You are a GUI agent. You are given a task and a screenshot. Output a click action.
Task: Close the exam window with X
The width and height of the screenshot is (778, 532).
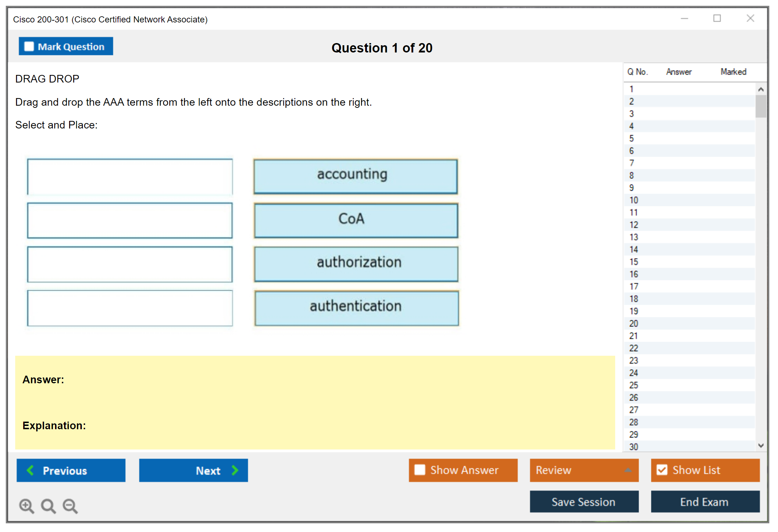[750, 18]
